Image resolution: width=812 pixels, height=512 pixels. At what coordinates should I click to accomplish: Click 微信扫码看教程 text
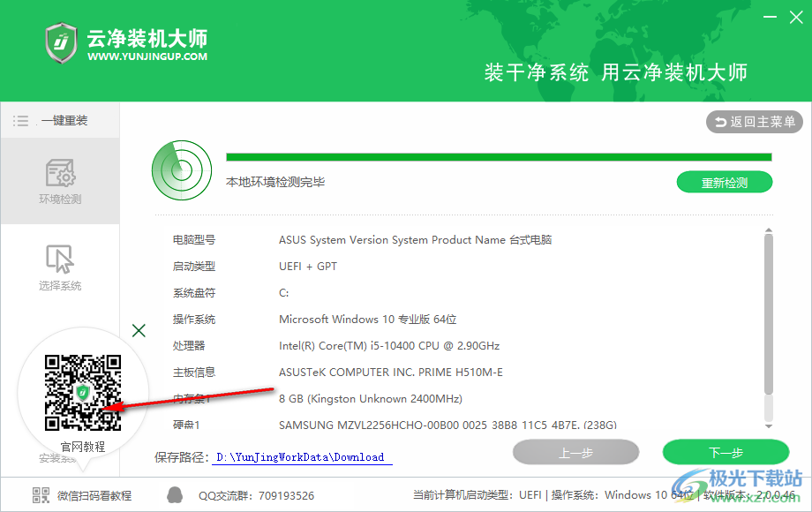pos(94,496)
